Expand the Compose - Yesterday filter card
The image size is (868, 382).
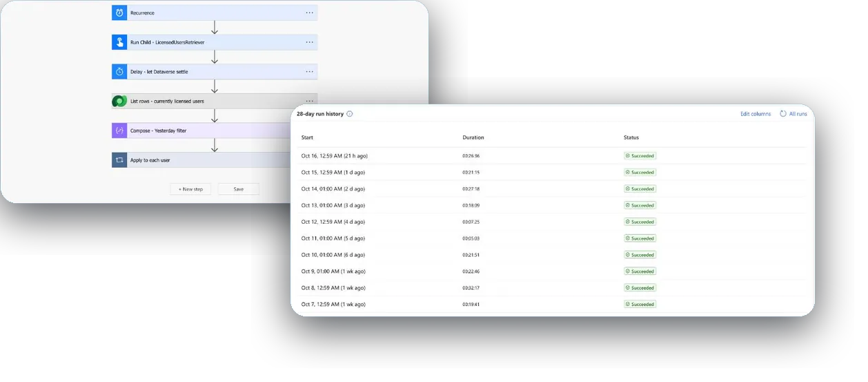(201, 131)
